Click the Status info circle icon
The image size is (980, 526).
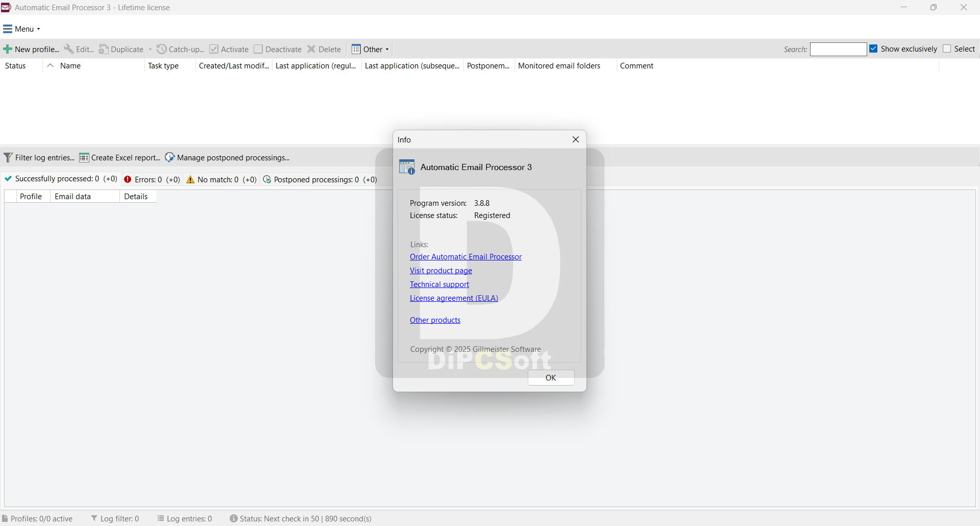point(234,518)
